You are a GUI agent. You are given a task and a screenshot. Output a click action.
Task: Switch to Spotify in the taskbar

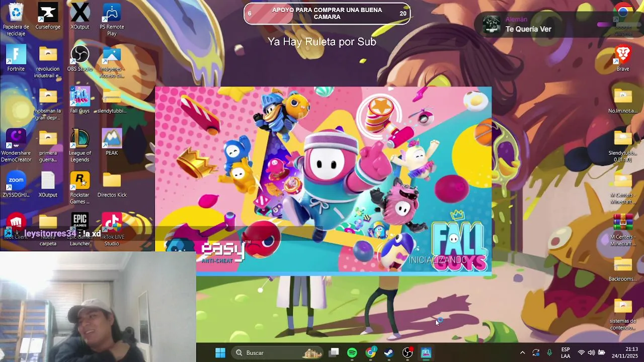[x=352, y=352]
